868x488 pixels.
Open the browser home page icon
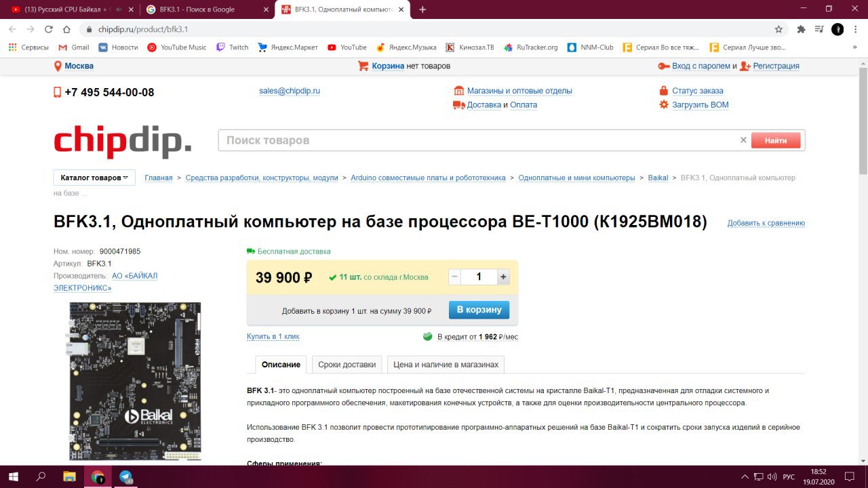[66, 29]
